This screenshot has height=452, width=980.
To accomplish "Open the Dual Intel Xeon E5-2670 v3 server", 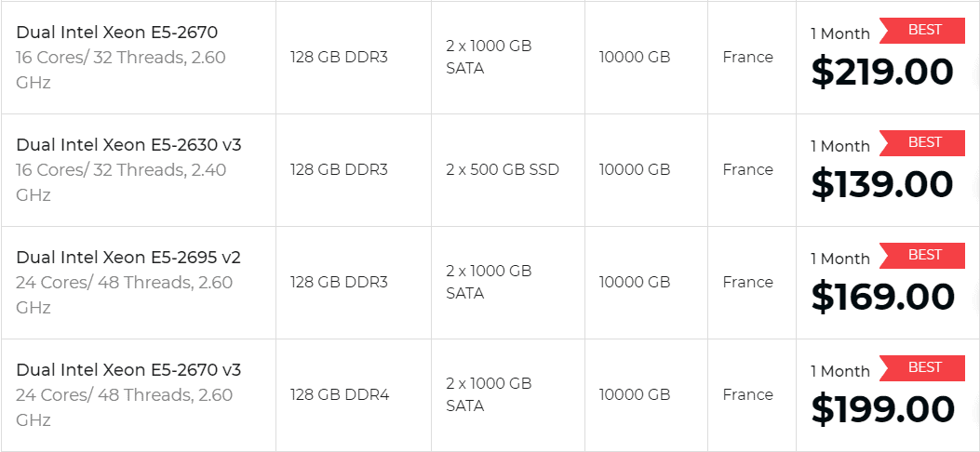I will [128, 369].
